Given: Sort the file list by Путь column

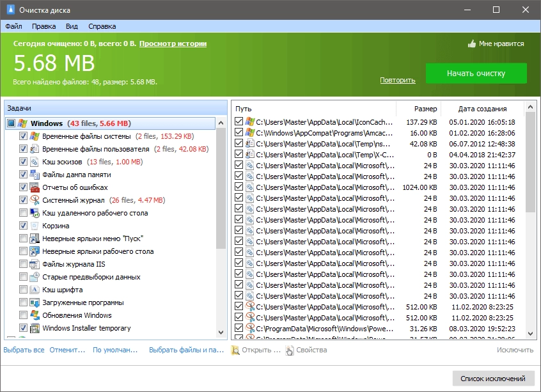Looking at the screenshot, I should click(314, 109).
